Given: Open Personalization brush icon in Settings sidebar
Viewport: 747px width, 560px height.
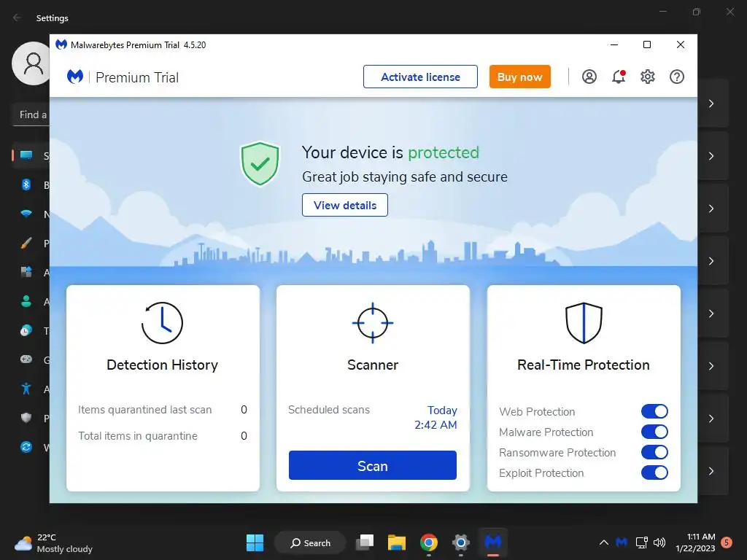Looking at the screenshot, I should tap(26, 244).
